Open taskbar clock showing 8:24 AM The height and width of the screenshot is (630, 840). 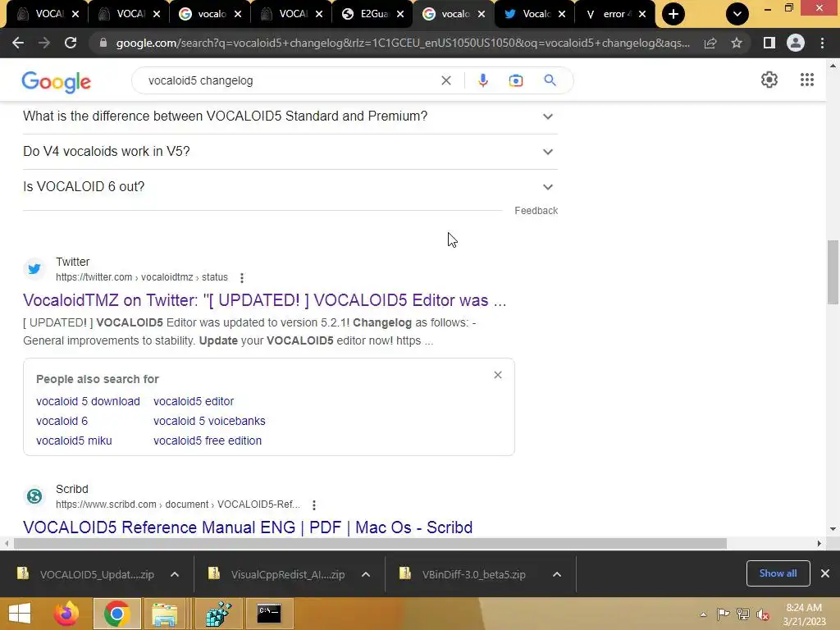pos(804,614)
